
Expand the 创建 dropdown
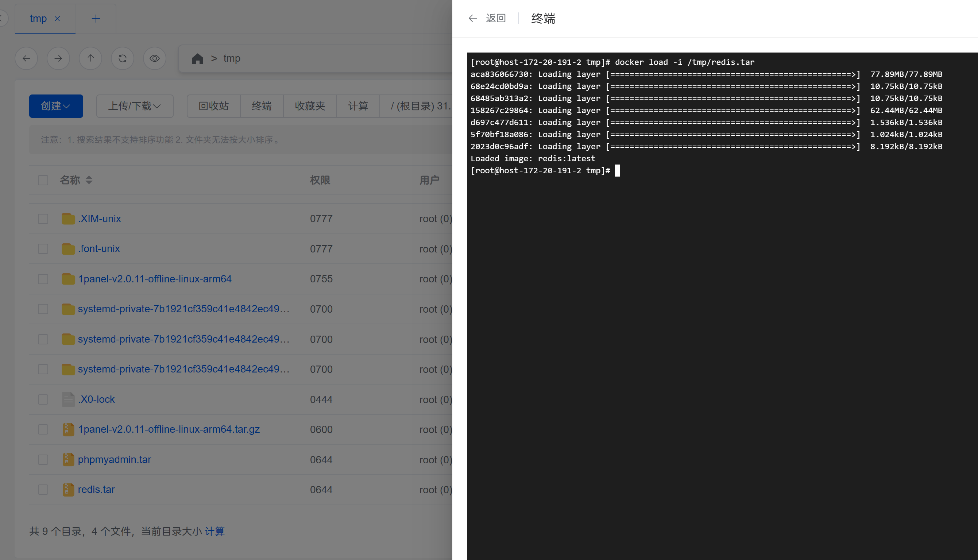tap(56, 106)
